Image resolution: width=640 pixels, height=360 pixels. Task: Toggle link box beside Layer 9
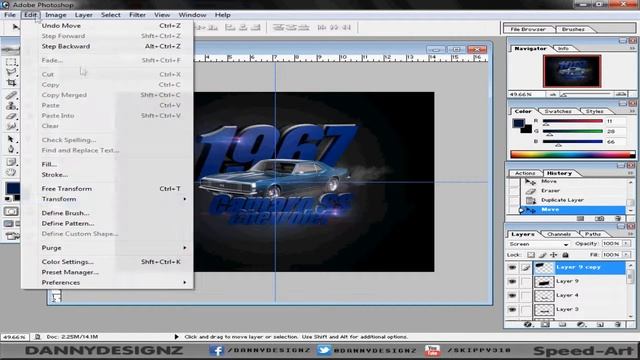coord(525,281)
